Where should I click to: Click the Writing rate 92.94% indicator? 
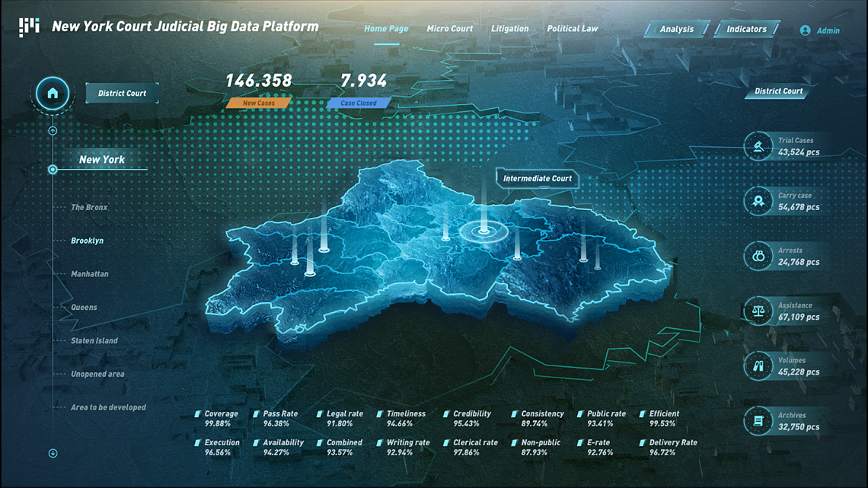point(404,447)
